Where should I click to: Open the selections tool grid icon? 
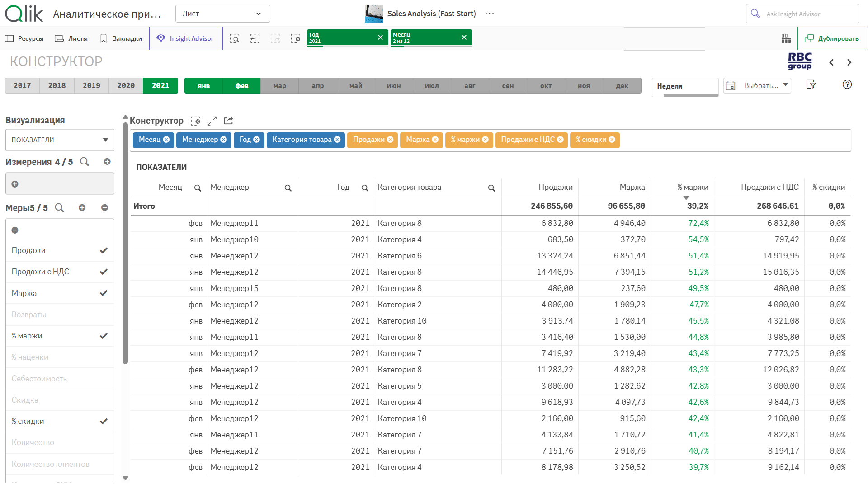coord(786,38)
